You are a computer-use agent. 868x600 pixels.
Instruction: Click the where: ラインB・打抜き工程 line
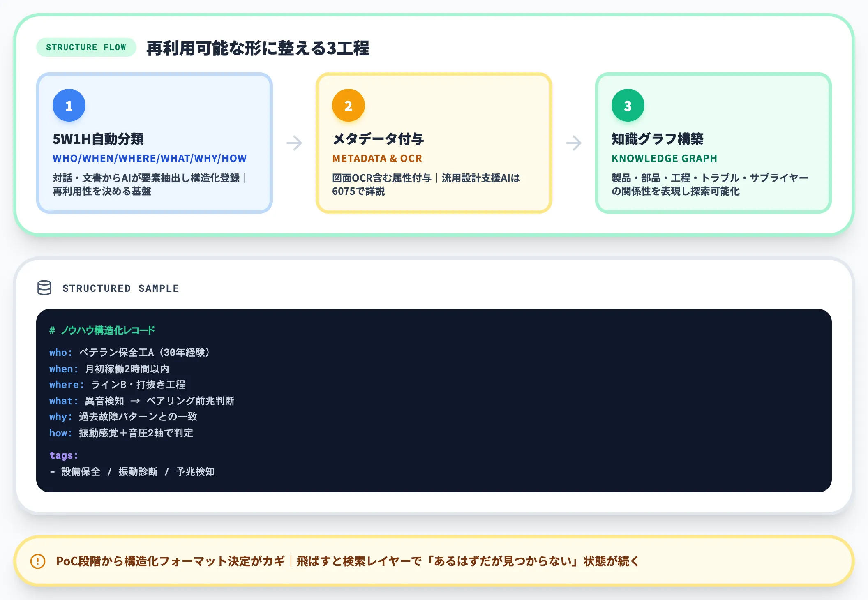click(118, 385)
